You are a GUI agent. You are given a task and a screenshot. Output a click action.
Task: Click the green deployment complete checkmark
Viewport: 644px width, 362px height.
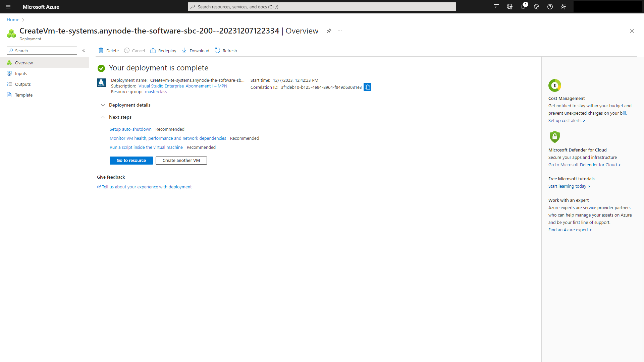pyautogui.click(x=101, y=68)
